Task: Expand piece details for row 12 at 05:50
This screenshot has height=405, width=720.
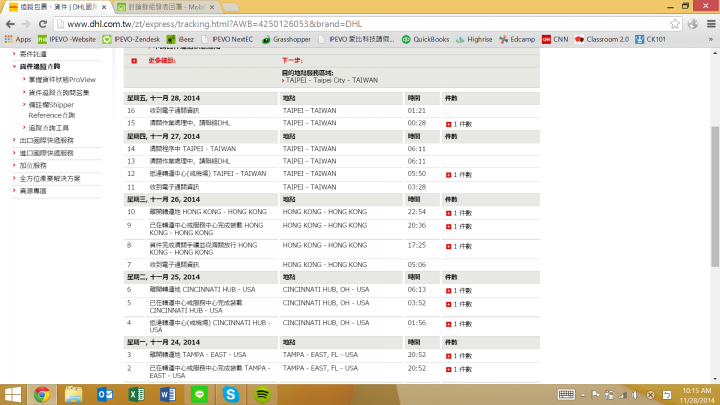Action: tap(449, 175)
